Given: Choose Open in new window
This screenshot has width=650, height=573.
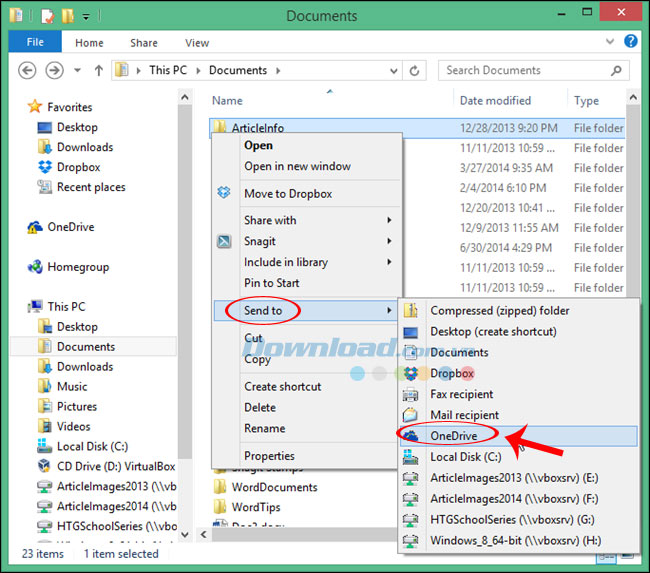Looking at the screenshot, I should pos(297,166).
